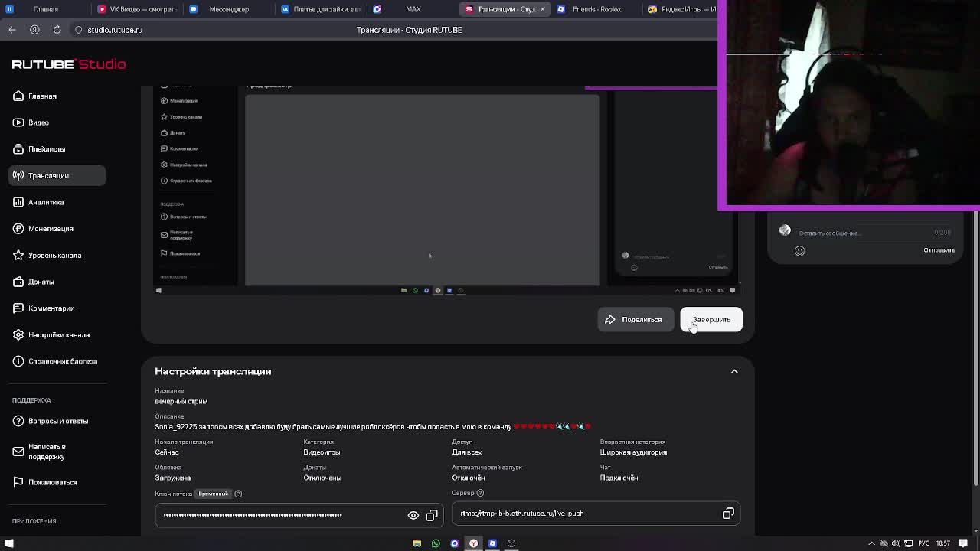Go back with browser back arrow

tap(12, 30)
